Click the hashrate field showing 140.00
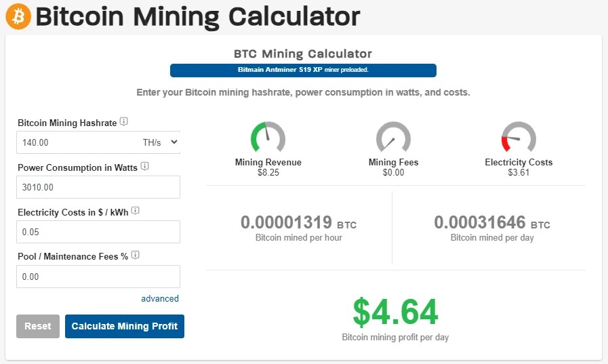This screenshot has height=364, width=608. [77, 142]
